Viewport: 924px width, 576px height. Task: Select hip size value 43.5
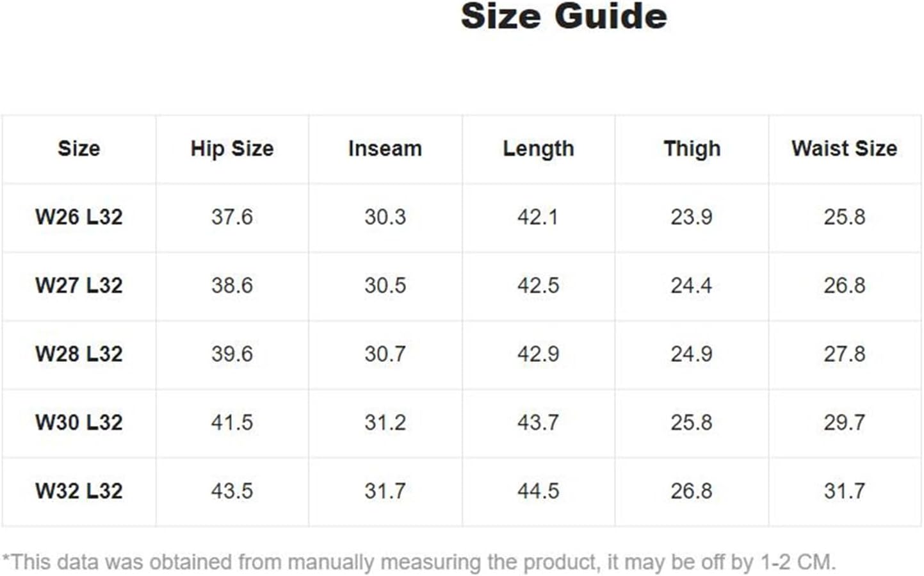click(232, 491)
